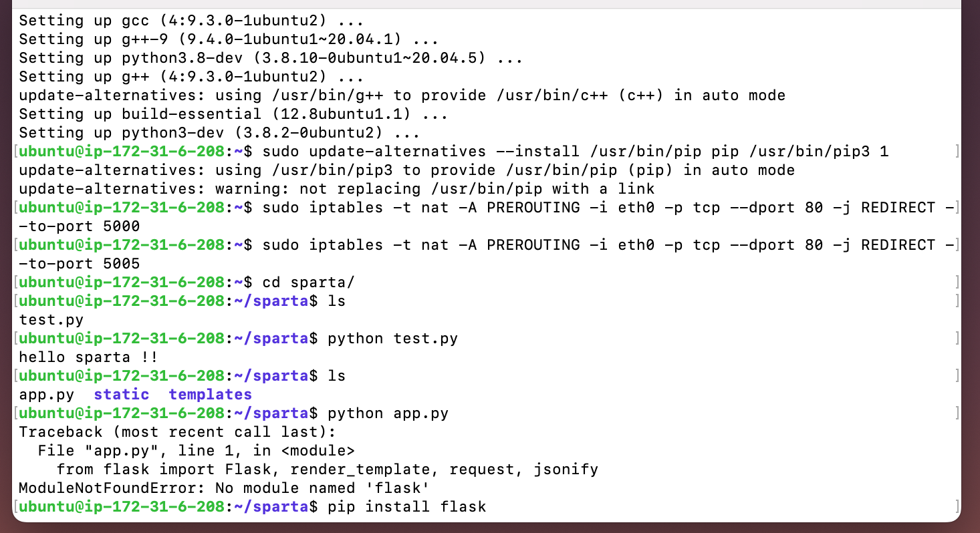The width and height of the screenshot is (980, 533).
Task: Click the 'File "app.py", line 1' traceback line
Action: click(196, 451)
